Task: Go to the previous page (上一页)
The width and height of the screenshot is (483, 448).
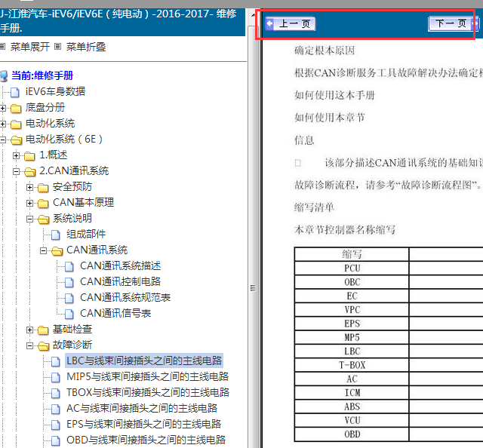Action: (x=291, y=23)
